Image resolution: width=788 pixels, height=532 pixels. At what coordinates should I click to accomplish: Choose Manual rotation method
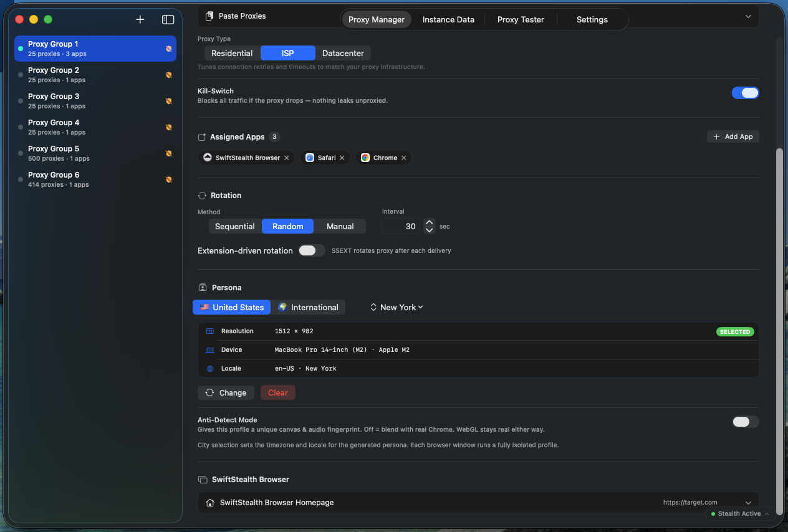[x=340, y=226]
